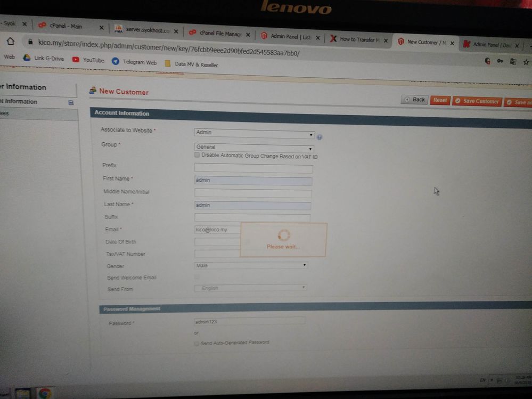Switch to the How to Transfer tab
The width and height of the screenshot is (532, 399).
(358, 39)
